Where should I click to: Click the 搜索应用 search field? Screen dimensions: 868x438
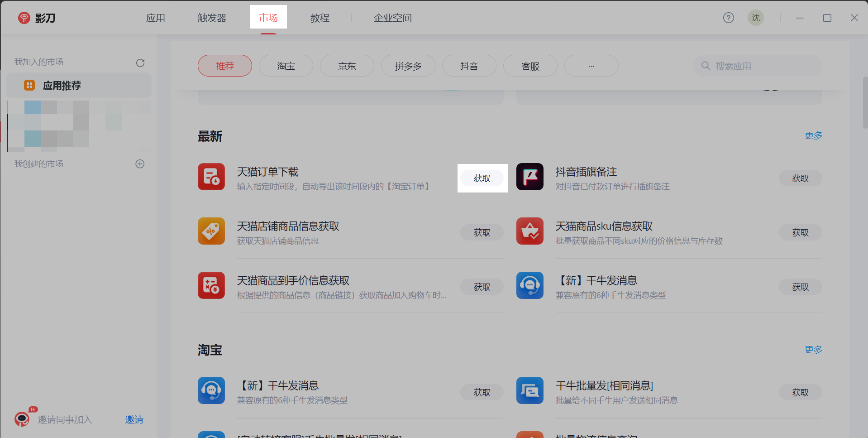tap(758, 66)
